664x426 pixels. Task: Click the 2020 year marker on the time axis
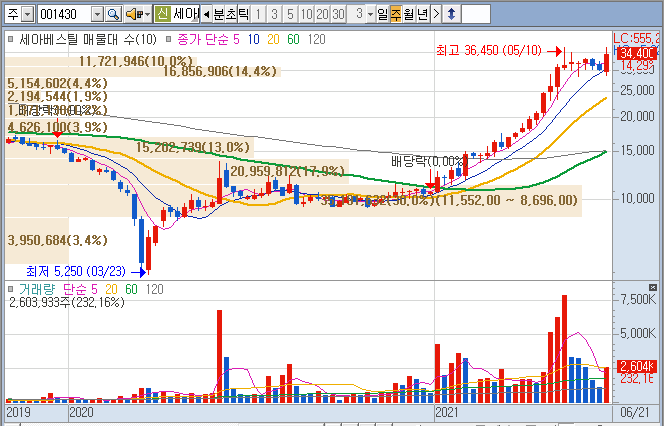coord(81,412)
